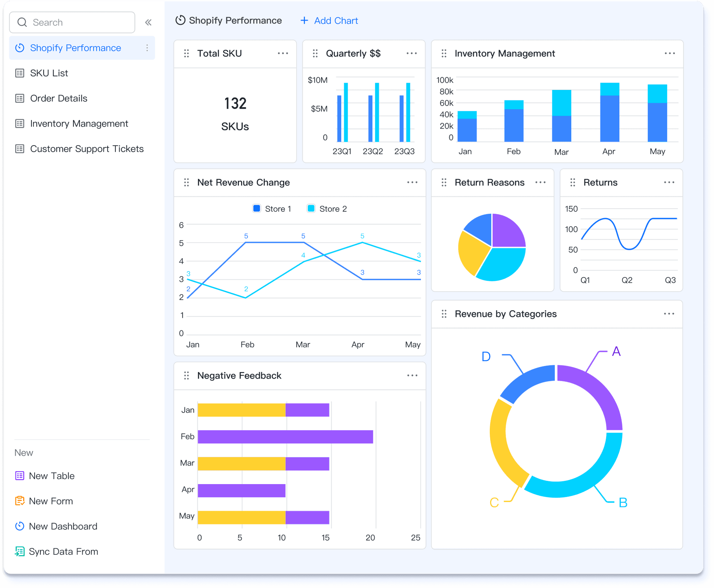This screenshot has height=588, width=714.
Task: Click the search magnifier icon
Action: pos(22,22)
